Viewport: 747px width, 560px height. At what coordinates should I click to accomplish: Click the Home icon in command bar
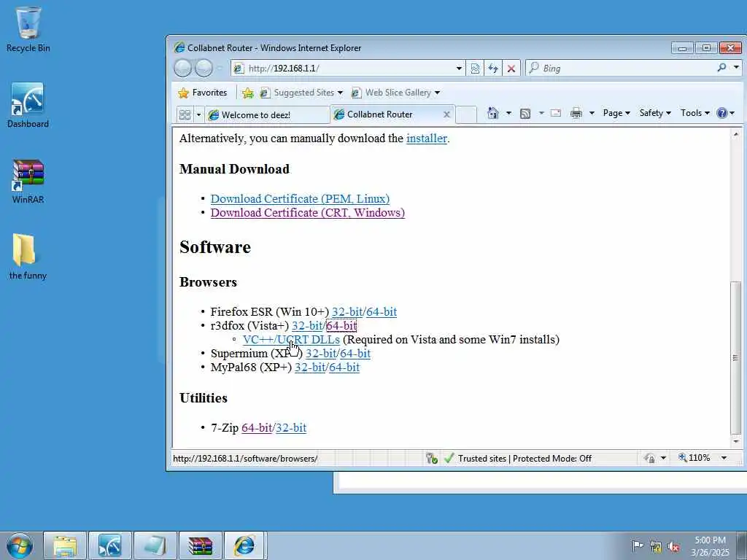(493, 113)
